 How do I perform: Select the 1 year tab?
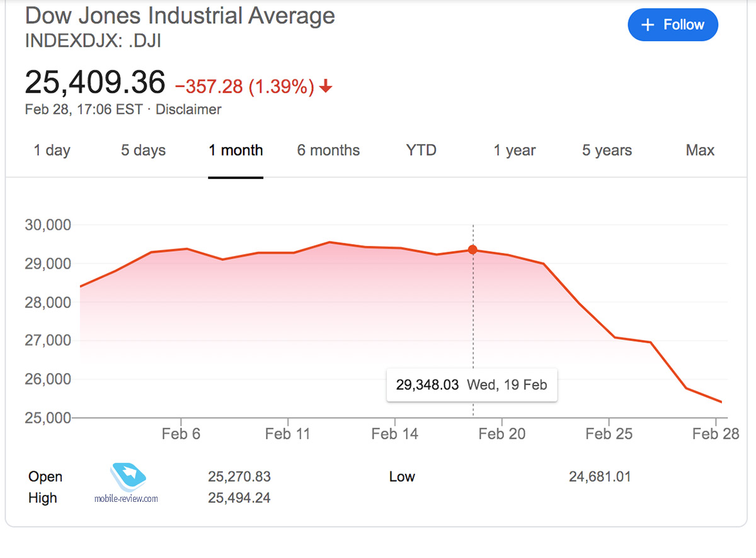[x=514, y=151]
